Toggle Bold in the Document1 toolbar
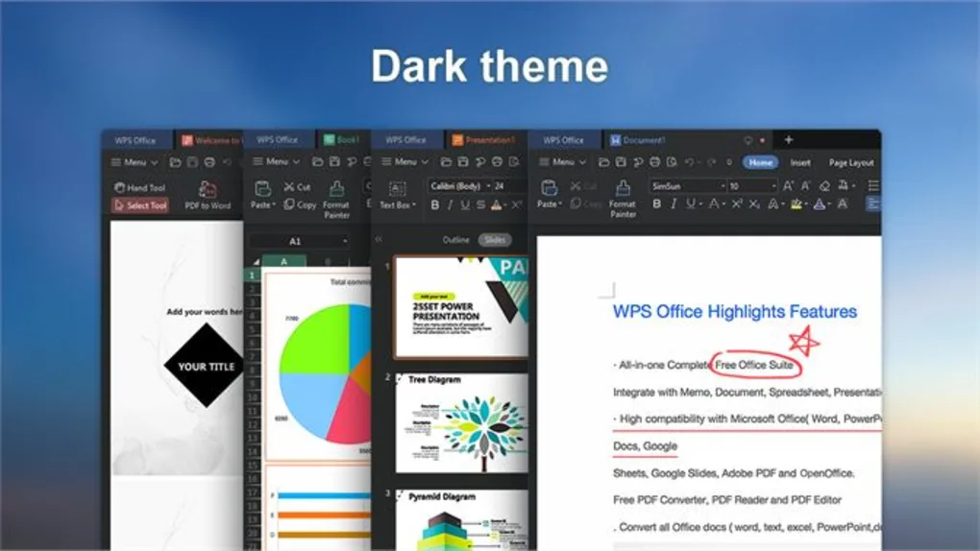The height and width of the screenshot is (551, 980). [x=656, y=204]
